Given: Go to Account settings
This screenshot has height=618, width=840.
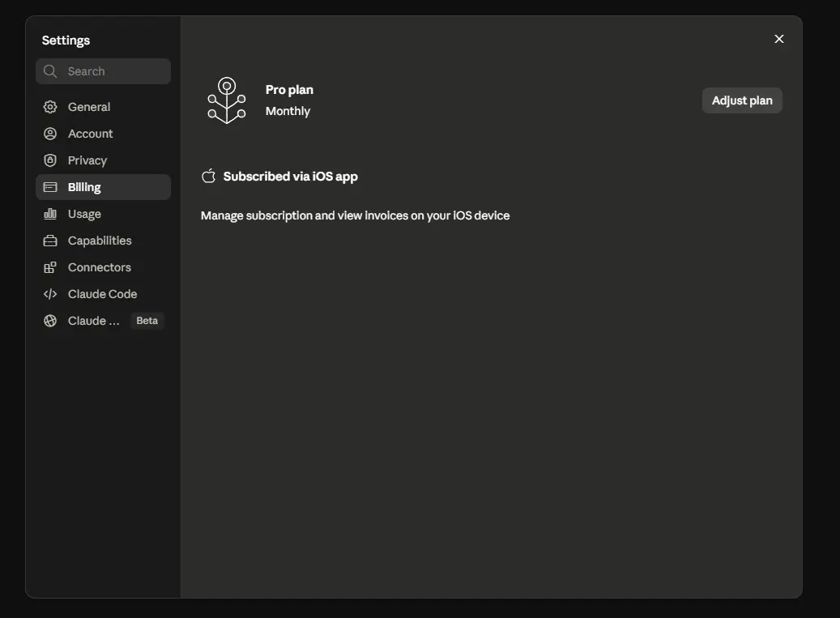Looking at the screenshot, I should click(x=104, y=134).
